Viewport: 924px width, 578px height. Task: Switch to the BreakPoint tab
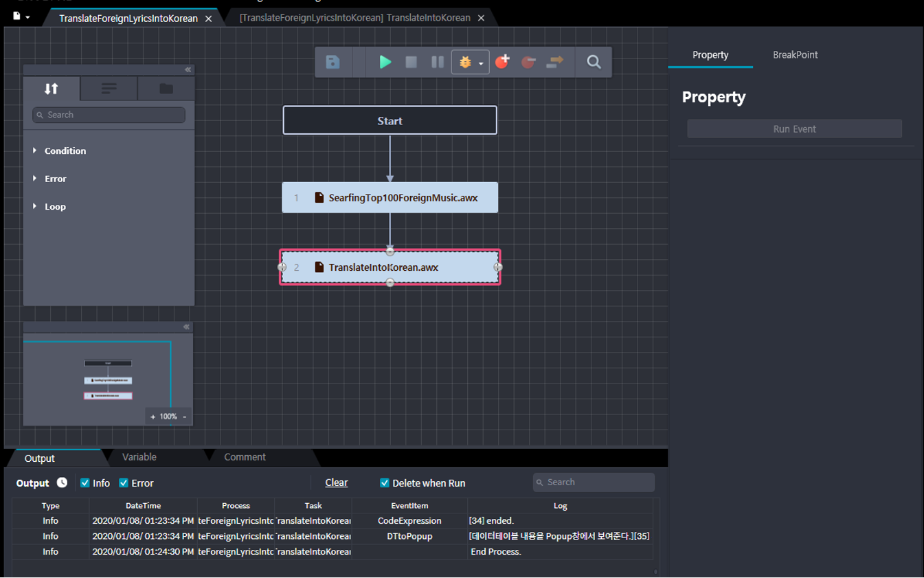click(795, 55)
